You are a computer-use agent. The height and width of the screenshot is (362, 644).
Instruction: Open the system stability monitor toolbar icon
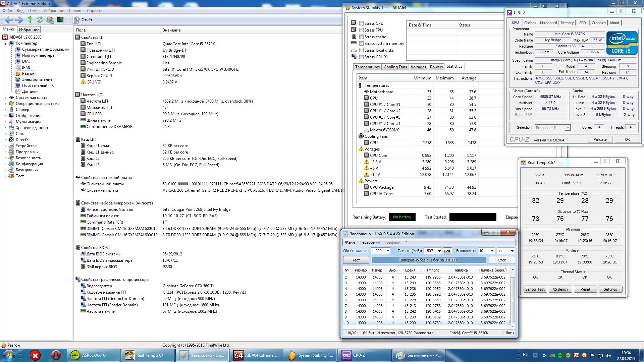(60, 20)
